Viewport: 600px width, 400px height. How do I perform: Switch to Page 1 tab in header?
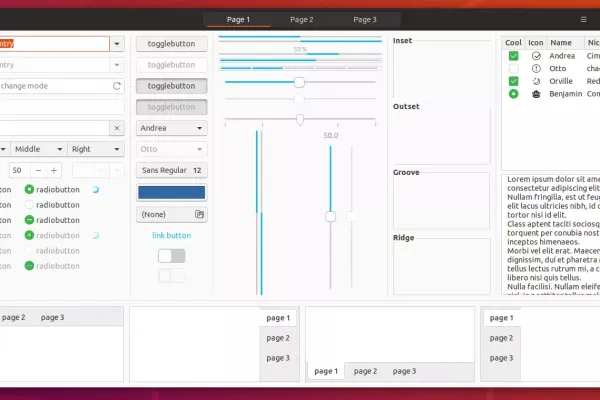(238, 20)
